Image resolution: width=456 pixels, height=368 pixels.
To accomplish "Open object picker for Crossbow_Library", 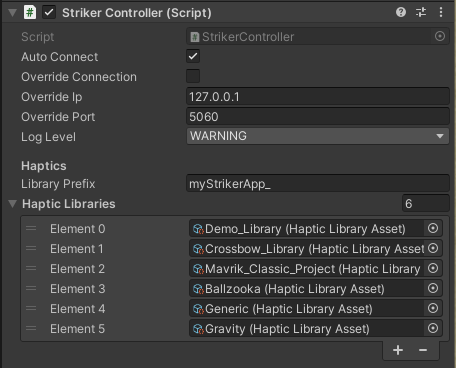I will 433,248.
